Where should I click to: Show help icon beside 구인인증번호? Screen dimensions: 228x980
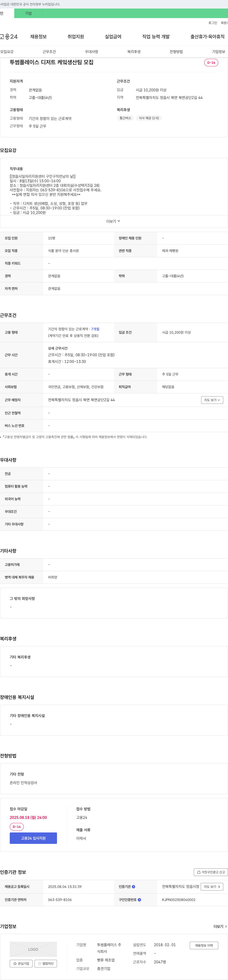pyautogui.click(x=139, y=900)
